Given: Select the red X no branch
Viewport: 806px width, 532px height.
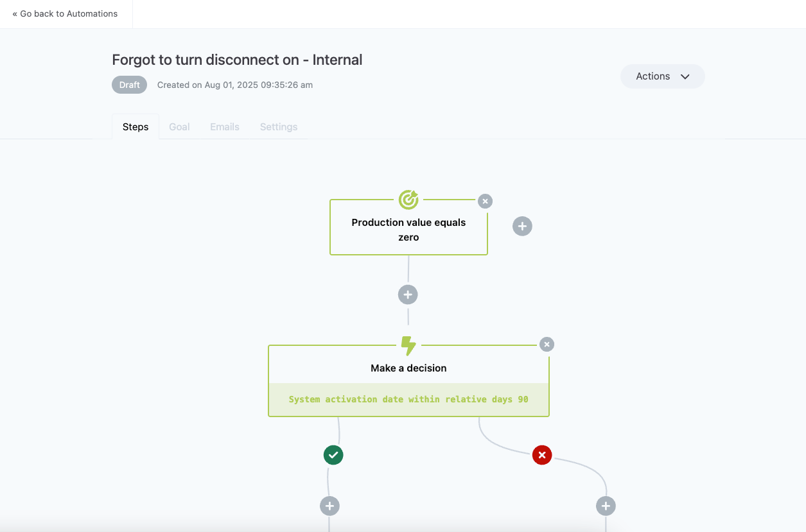Looking at the screenshot, I should click(x=542, y=456).
